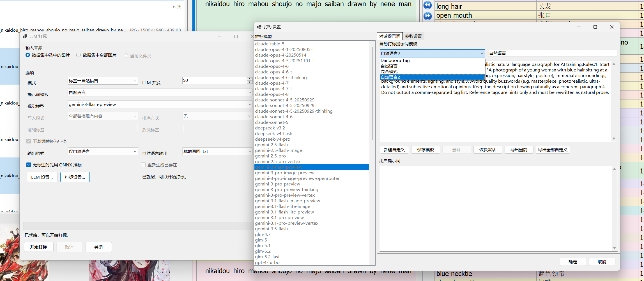Select gemini-3.5-flash in model list
This screenshot has width=644, height=281.
312,229
